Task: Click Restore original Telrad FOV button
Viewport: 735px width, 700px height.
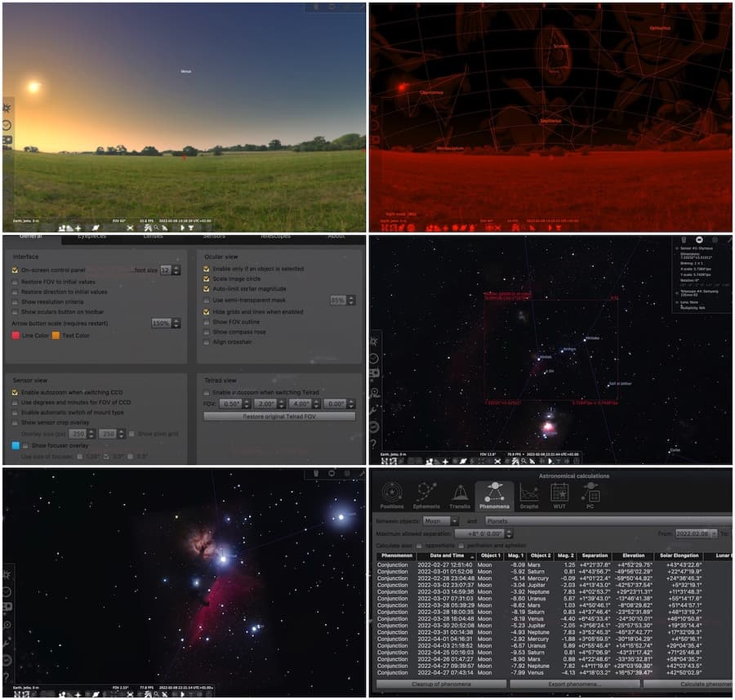Action: pyautogui.click(x=279, y=417)
